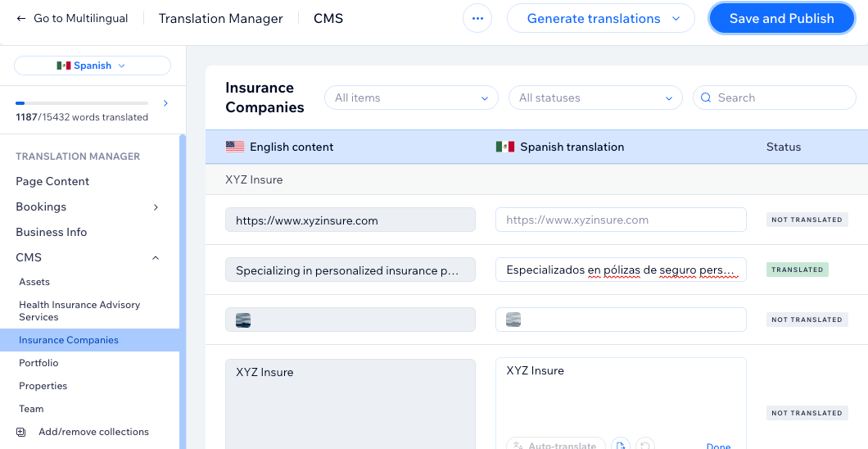The image size is (868, 449).
Task: Click the Status column header
Action: pos(784,147)
